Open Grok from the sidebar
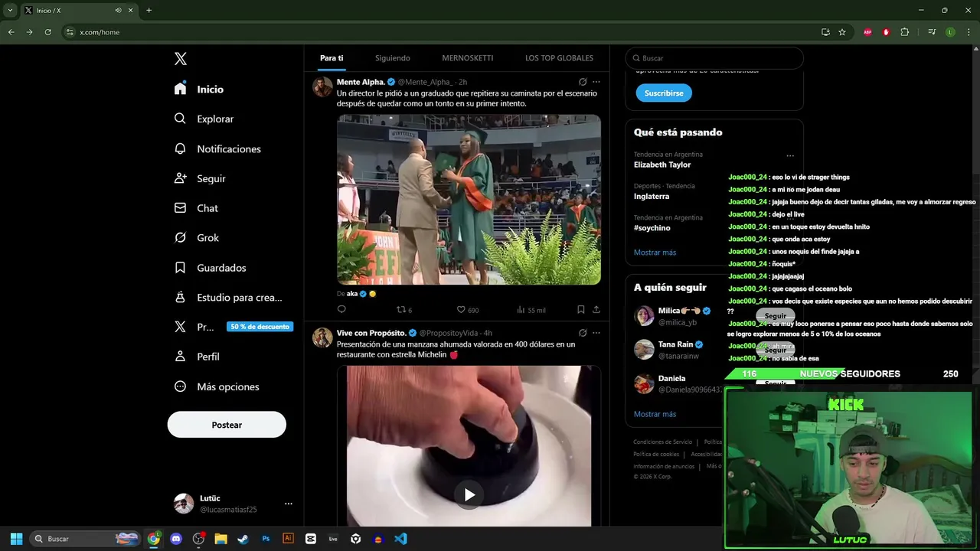Screen dimensions: 980x551 tap(197, 238)
